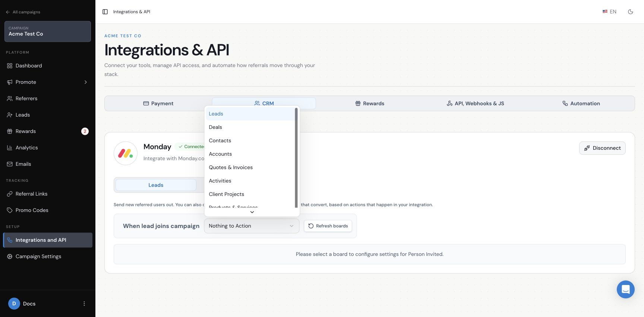Click the Referrers people icon
The width and height of the screenshot is (644, 317).
(10, 98)
